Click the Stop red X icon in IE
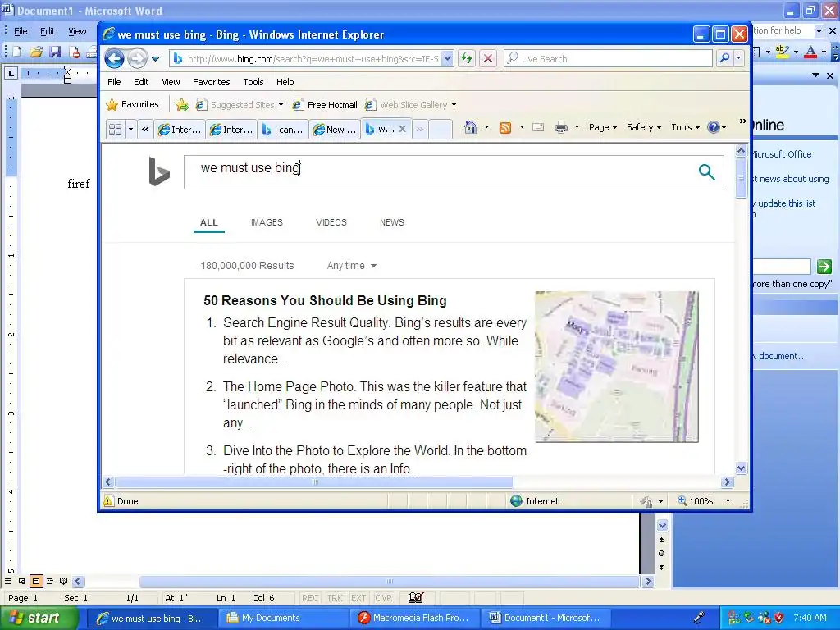The image size is (840, 630). (487, 58)
